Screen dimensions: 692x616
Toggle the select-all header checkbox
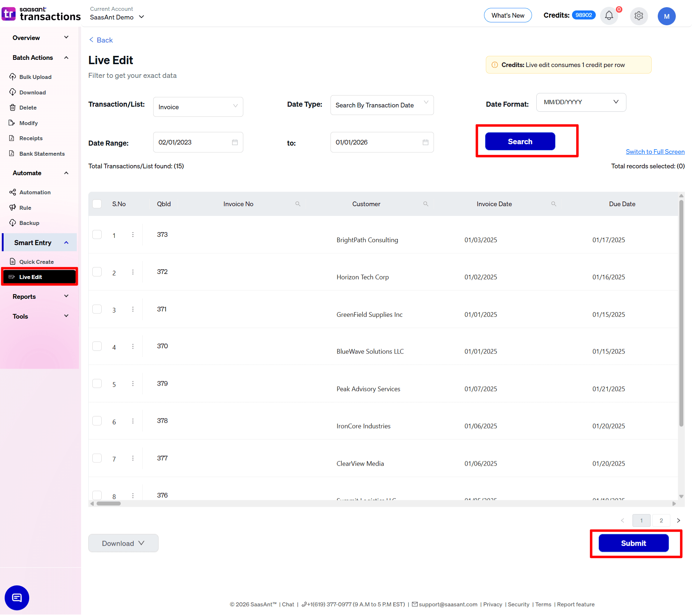click(97, 204)
